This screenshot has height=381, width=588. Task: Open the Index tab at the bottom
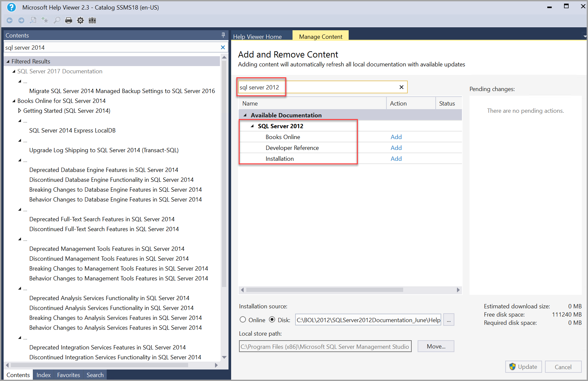point(43,375)
